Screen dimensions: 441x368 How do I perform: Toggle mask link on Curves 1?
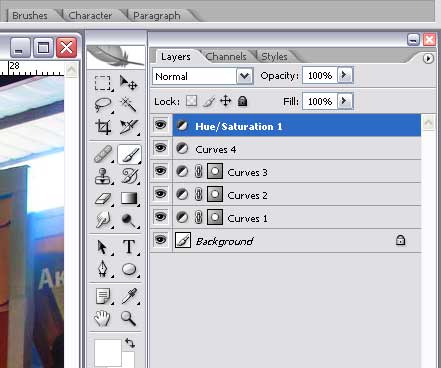(x=198, y=217)
